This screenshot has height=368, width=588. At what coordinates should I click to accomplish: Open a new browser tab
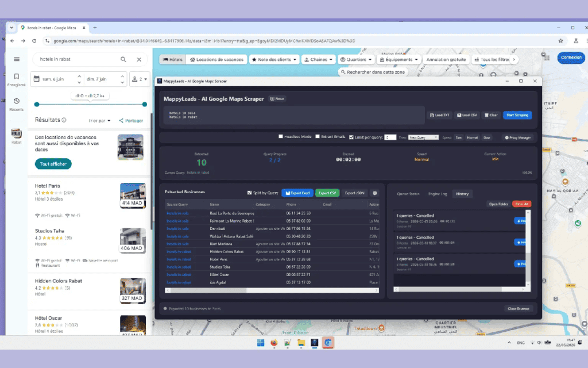95,28
